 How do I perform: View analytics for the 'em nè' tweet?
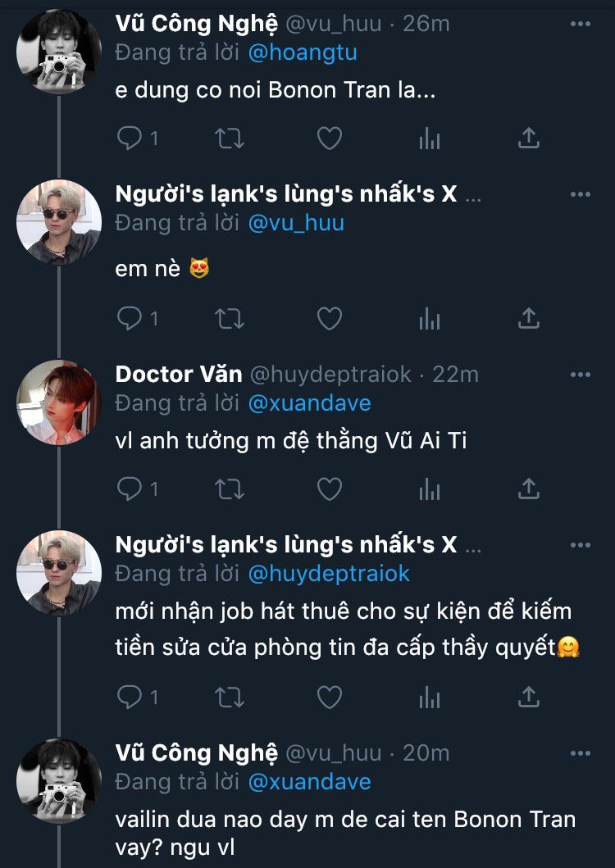430,318
